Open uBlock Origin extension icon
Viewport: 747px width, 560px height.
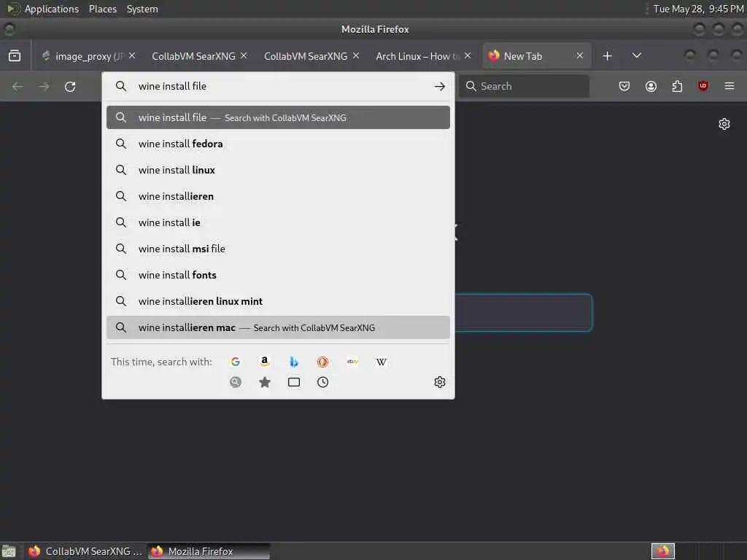pos(703,86)
